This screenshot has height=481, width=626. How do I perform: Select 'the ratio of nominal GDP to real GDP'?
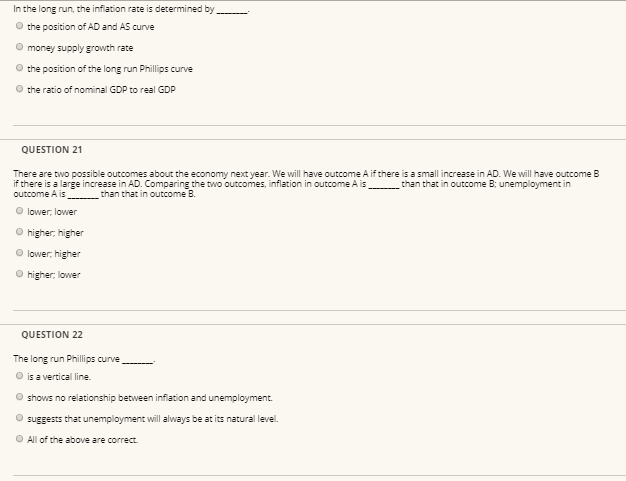(x=19, y=89)
